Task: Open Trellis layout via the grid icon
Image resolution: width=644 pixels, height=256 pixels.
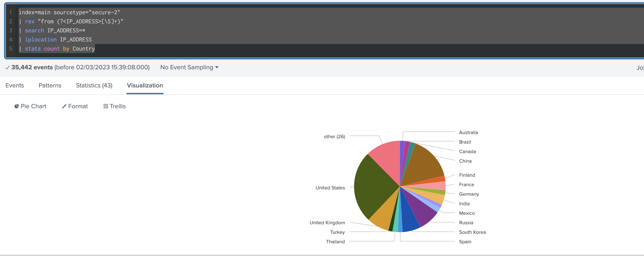Action: coord(106,106)
